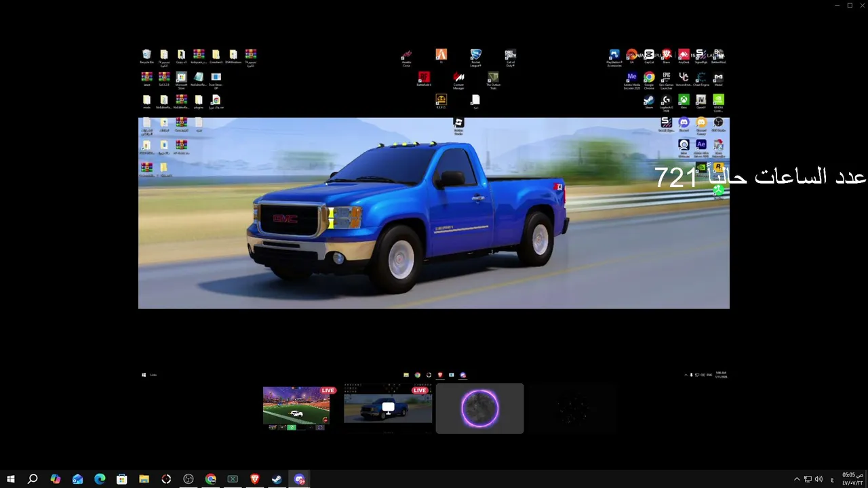Screen dimensions: 868x488
Task: Open the OpenIV desktop shortcut
Action: pyautogui.click(x=701, y=102)
